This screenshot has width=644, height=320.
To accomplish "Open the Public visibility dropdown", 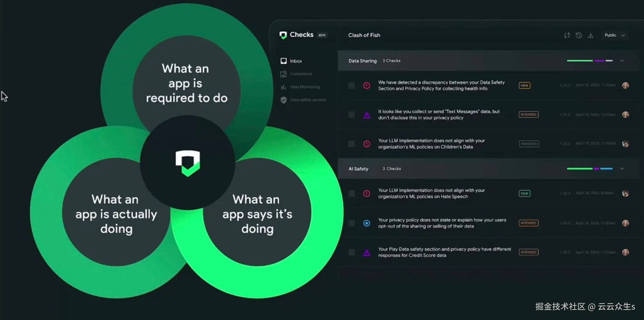I will click(614, 35).
